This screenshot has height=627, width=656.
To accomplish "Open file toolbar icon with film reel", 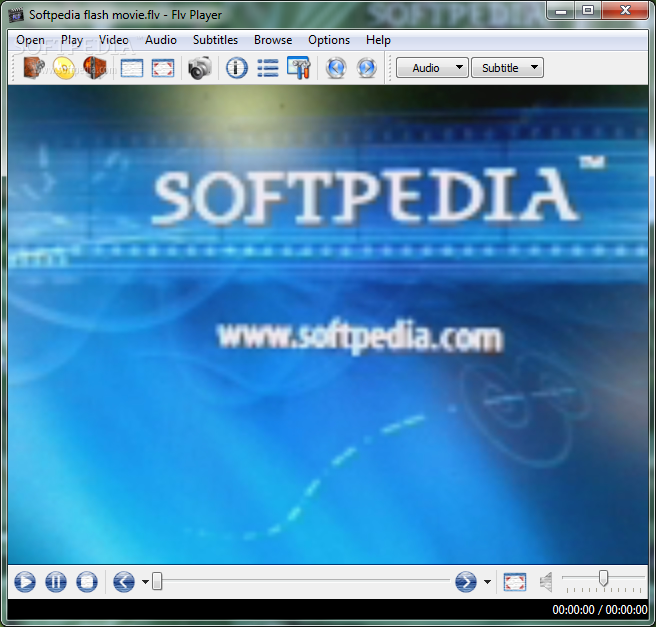I will (x=34, y=68).
